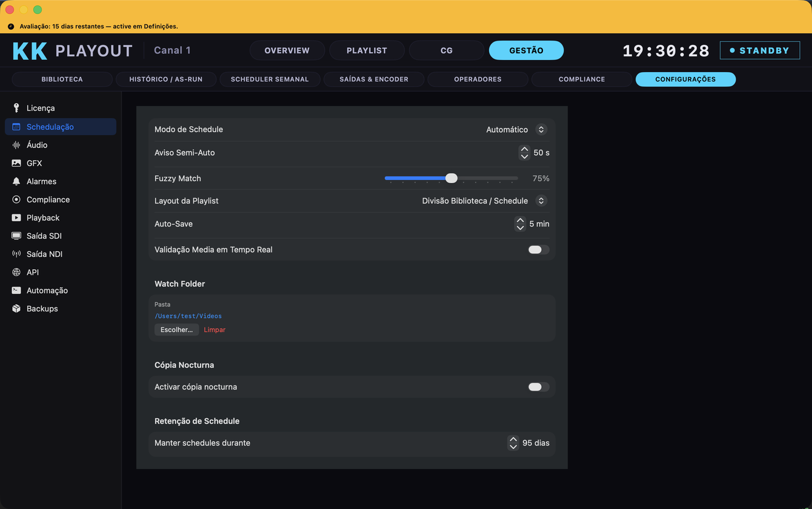Decrease Aviso Semi-Auto with the down arrow
This screenshot has width=812, height=509.
[x=524, y=156]
